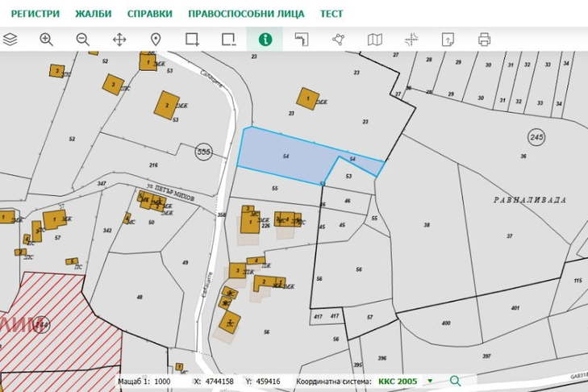The width and height of the screenshot is (588, 392).
Task: Click parcel number 49
Action: pos(186,263)
